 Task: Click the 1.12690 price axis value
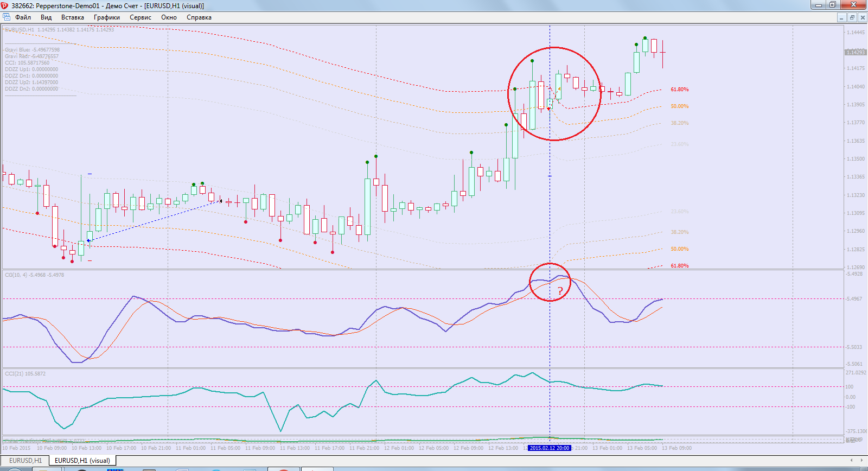(856, 268)
